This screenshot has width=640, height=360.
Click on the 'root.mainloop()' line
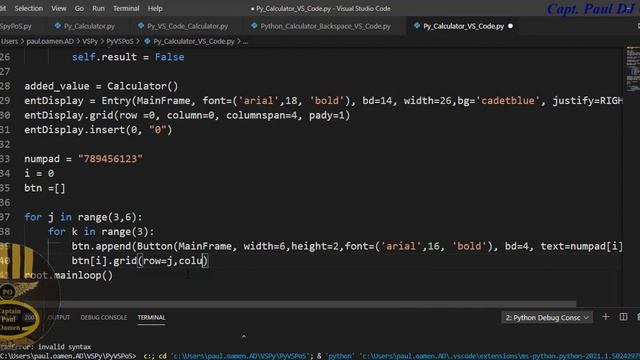68,276
